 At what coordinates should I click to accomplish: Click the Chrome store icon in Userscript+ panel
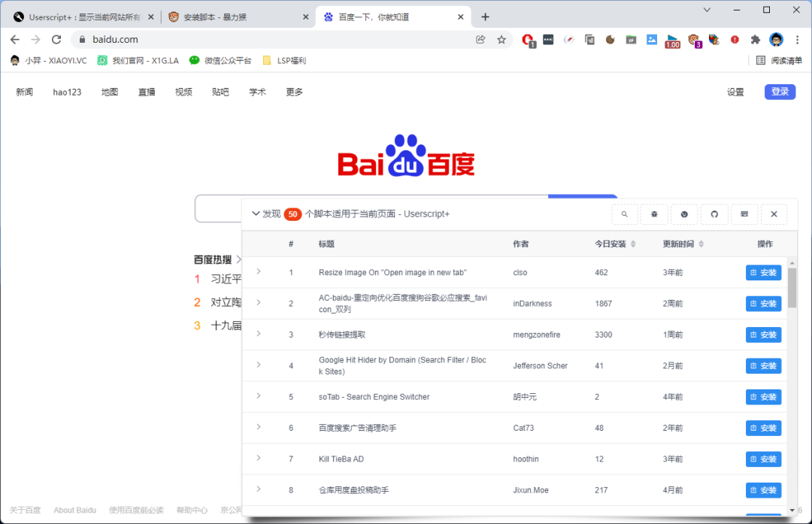tap(684, 214)
